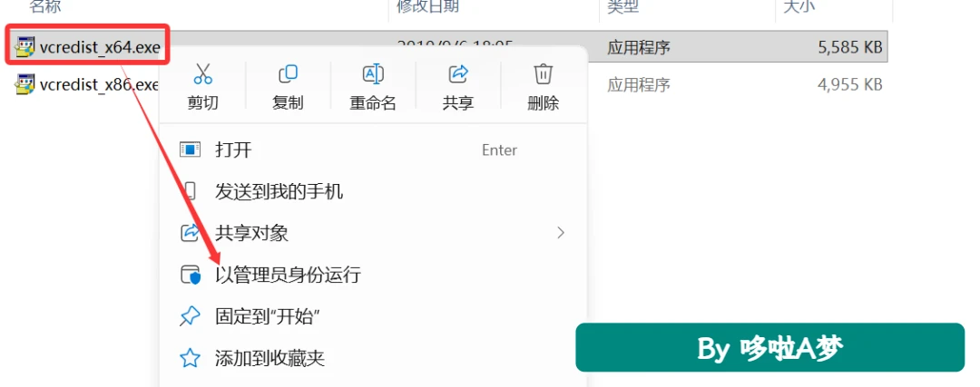Expand the 共享对象 submenu chevron
Image resolution: width=980 pixels, height=387 pixels.
point(561,234)
